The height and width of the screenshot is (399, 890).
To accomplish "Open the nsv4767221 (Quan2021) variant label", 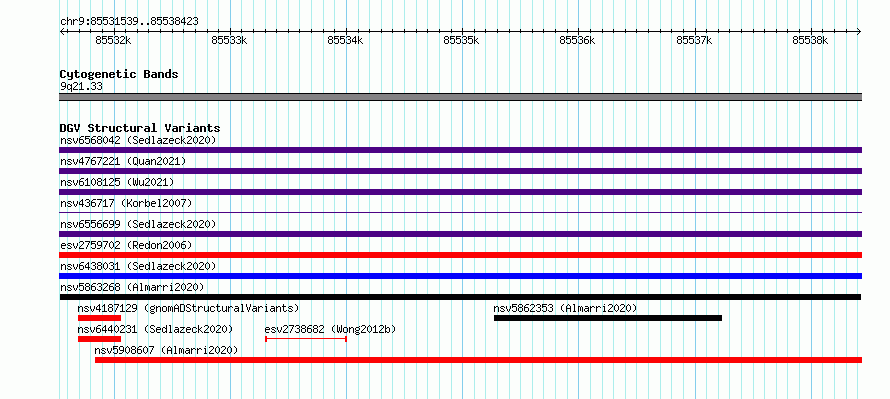I will point(123,161).
